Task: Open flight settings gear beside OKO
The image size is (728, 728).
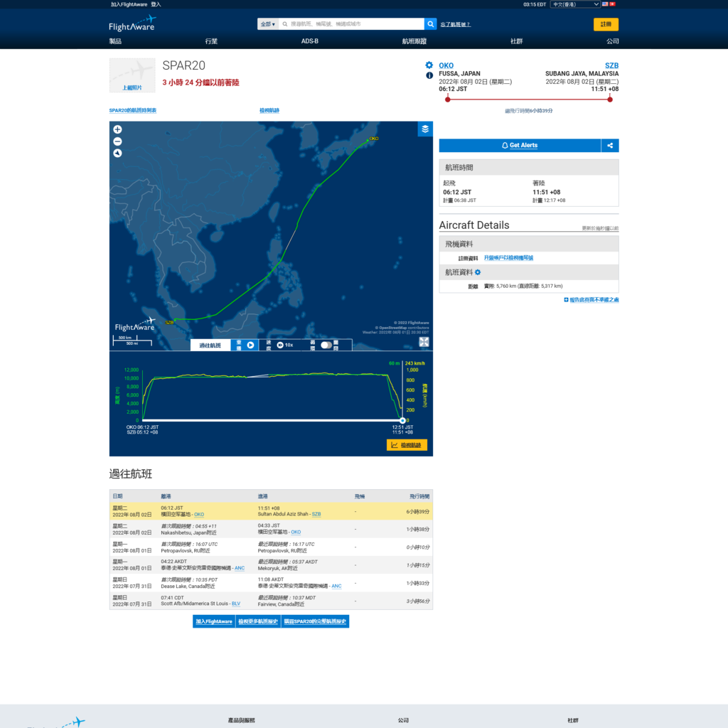Action: point(429,65)
